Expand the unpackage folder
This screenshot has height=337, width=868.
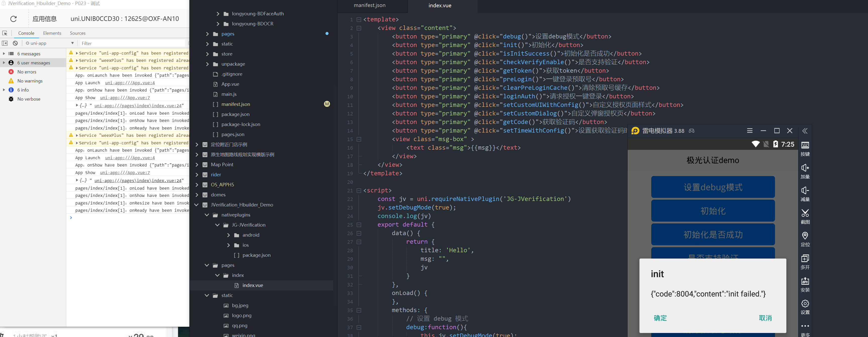[x=207, y=64]
